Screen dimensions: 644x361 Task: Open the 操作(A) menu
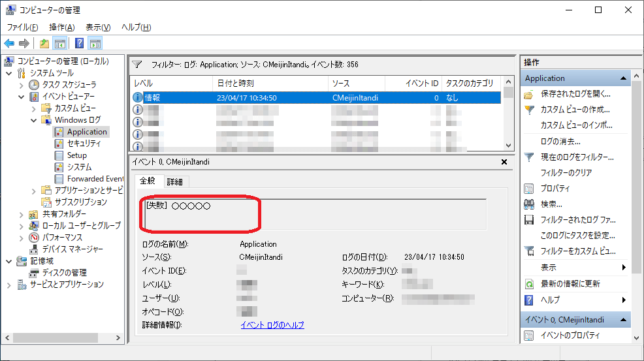tap(61, 27)
